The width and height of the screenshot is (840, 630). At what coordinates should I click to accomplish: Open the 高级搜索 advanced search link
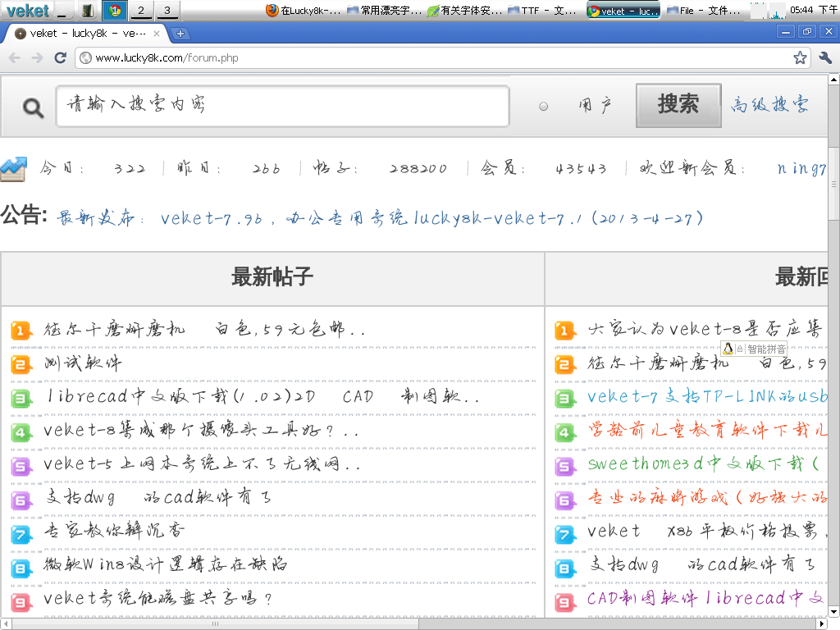coord(769,104)
